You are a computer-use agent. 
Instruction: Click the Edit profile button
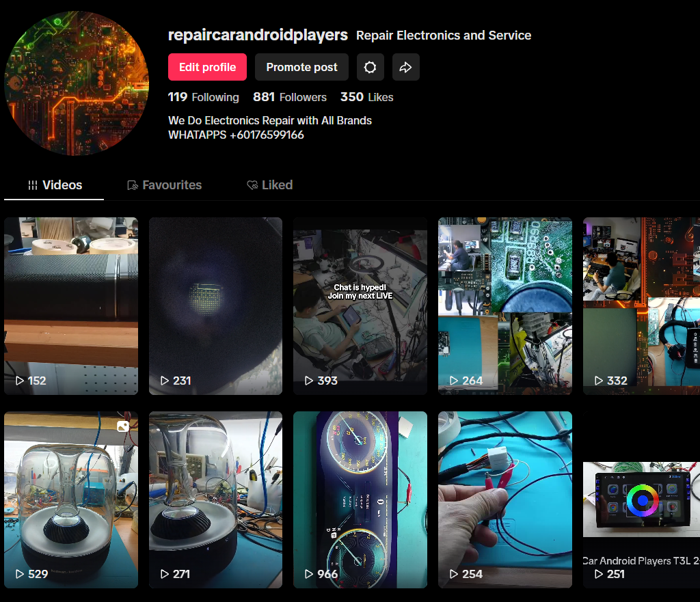coord(207,67)
